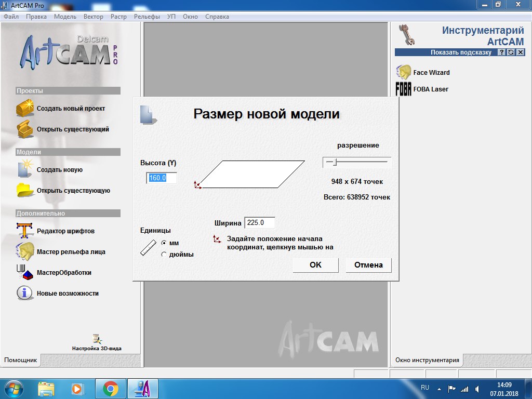
Task: Open the Файл menu
Action: 11,17
